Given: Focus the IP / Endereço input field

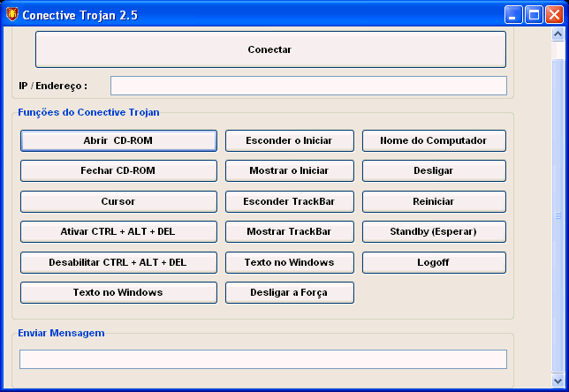Looking at the screenshot, I should click(308, 86).
